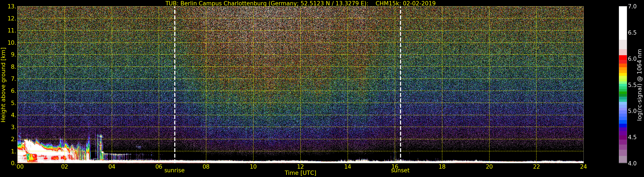Click the 24 tick at the axis end
This screenshot has width=644, height=177.
pos(583,166)
